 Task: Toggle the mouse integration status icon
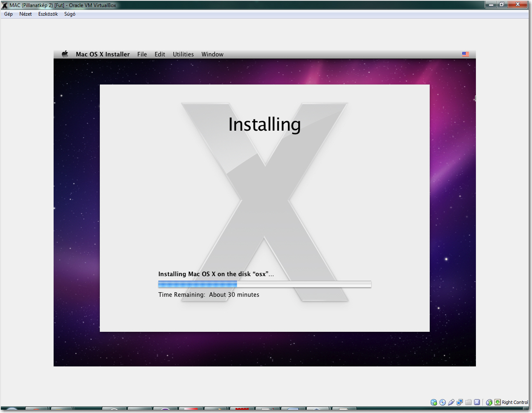(x=489, y=402)
